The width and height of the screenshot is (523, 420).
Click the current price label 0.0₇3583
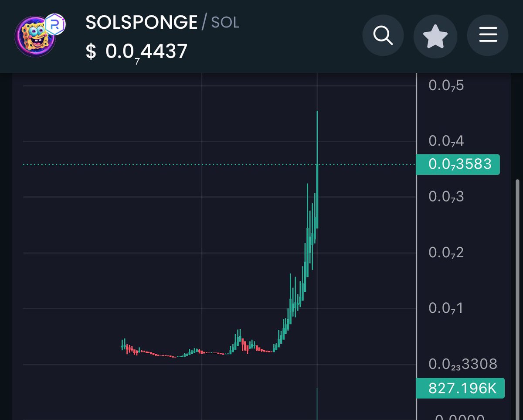(x=458, y=164)
